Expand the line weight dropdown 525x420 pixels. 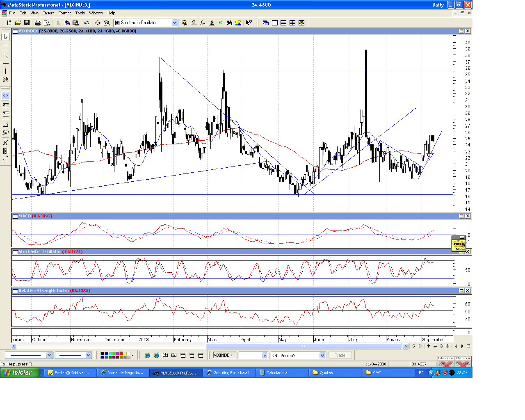[88, 355]
